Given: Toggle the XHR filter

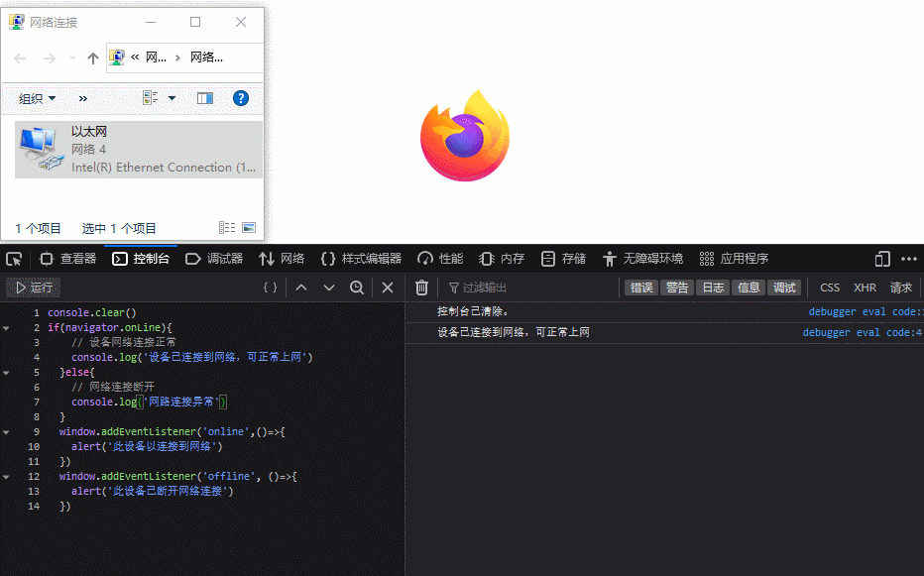Looking at the screenshot, I should point(866,288).
